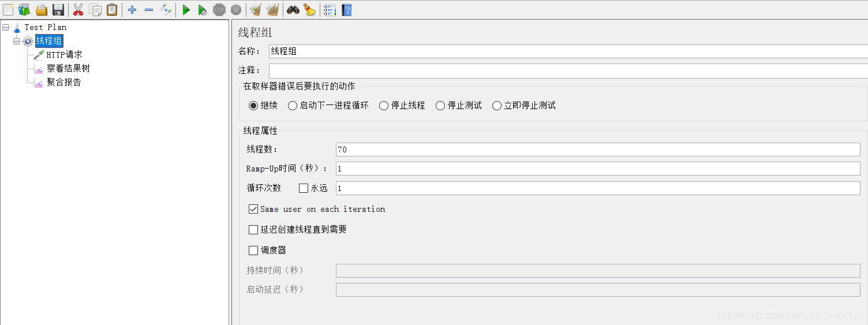Click the Ramp-Up时间 input field

598,169
